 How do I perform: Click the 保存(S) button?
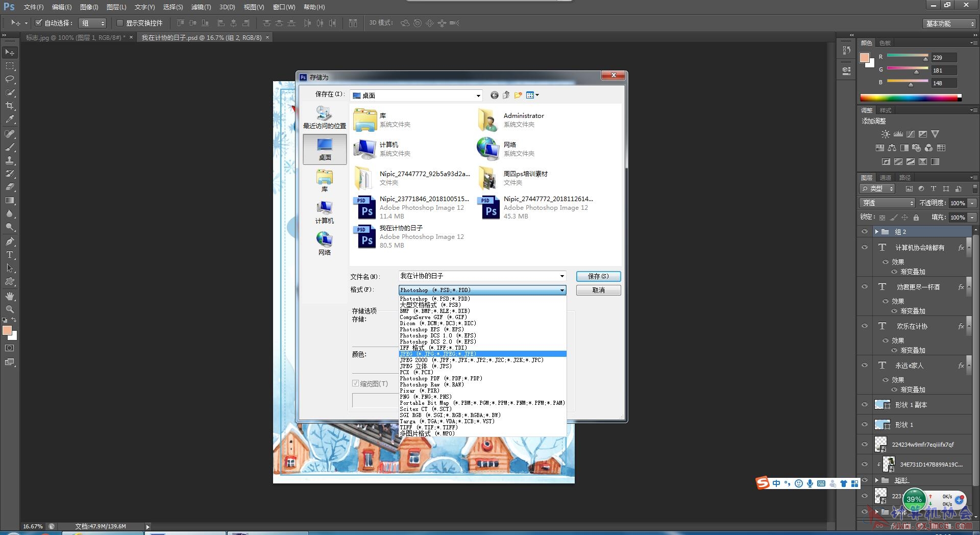pyautogui.click(x=598, y=276)
